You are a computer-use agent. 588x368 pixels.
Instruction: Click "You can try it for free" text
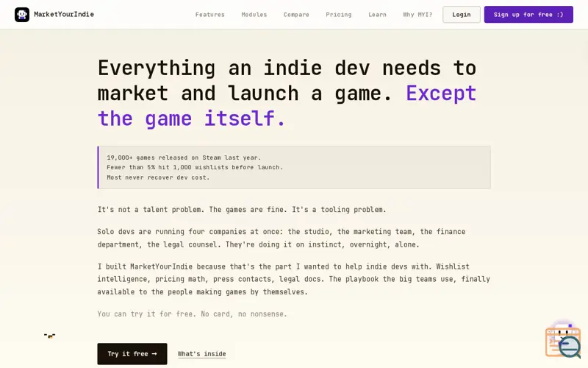point(192,314)
